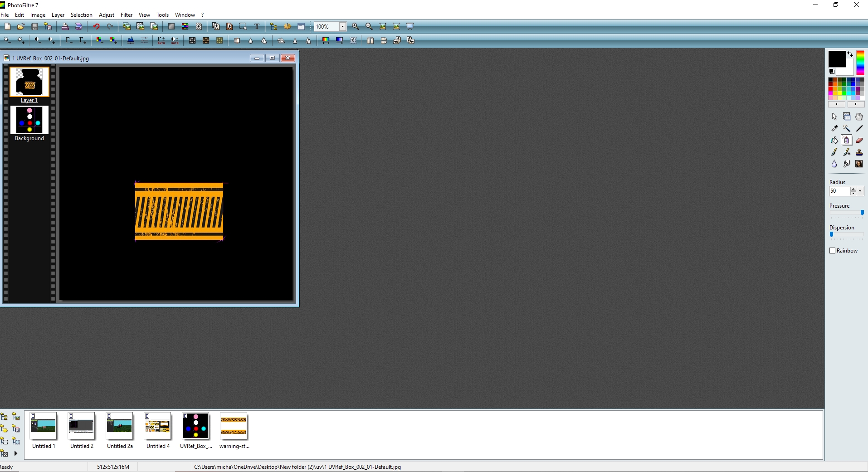Select the Blur water-drop tool
This screenshot has width=868, height=472.
click(834, 164)
